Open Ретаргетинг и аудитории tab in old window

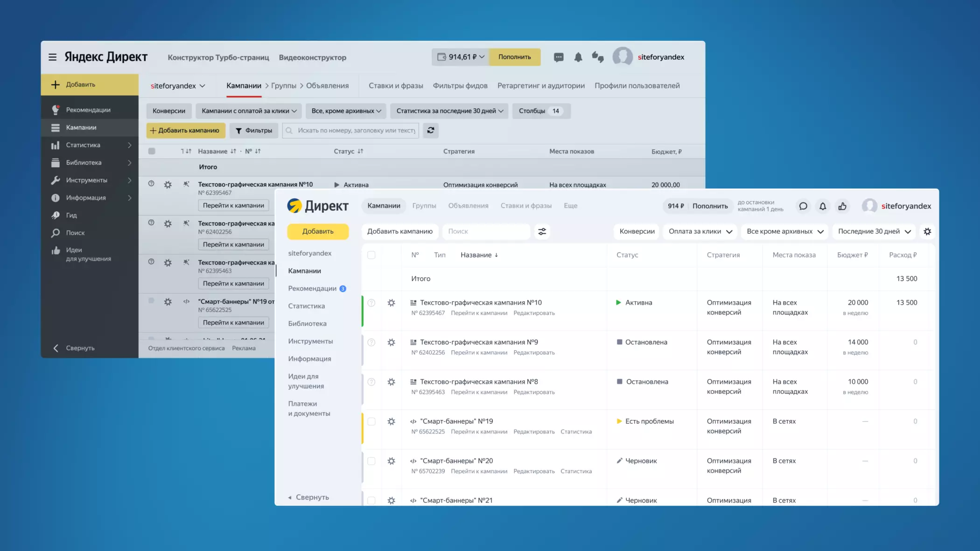(541, 86)
